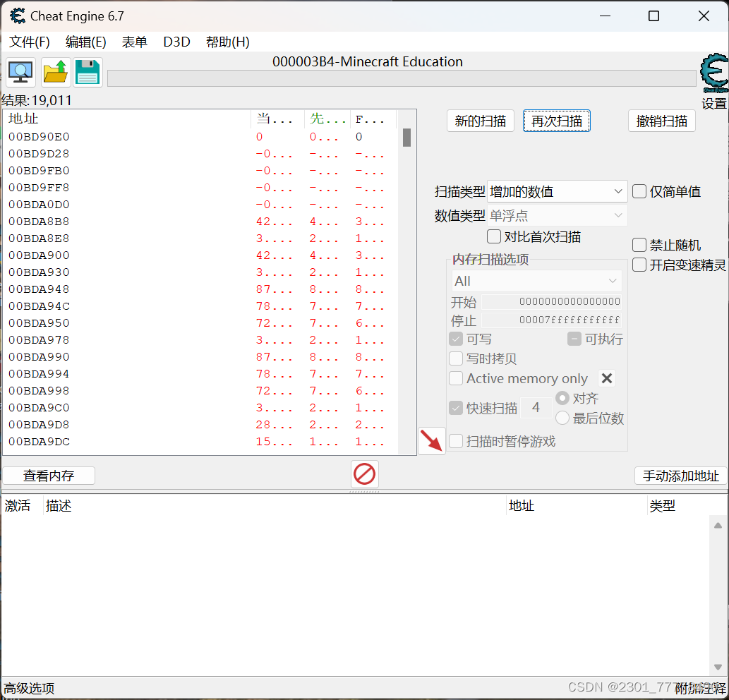Toggle 可写 checkbox
This screenshot has width=729, height=700.
(456, 339)
